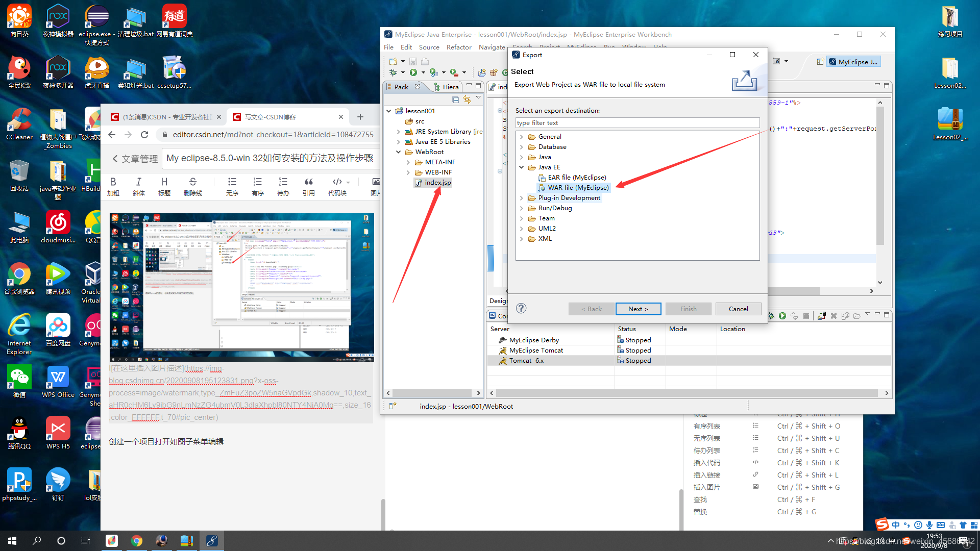
Task: Expand the Database folder in Export tree
Action: (x=521, y=147)
